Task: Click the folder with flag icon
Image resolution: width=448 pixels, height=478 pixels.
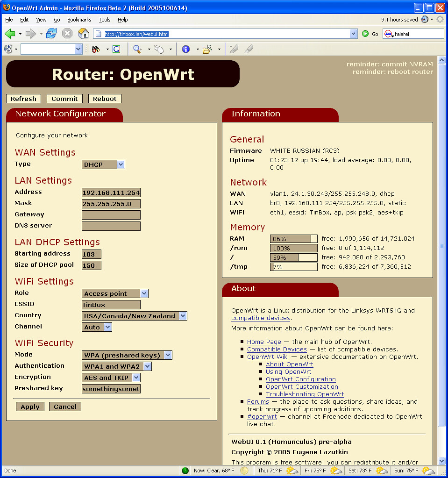Action: point(207,49)
